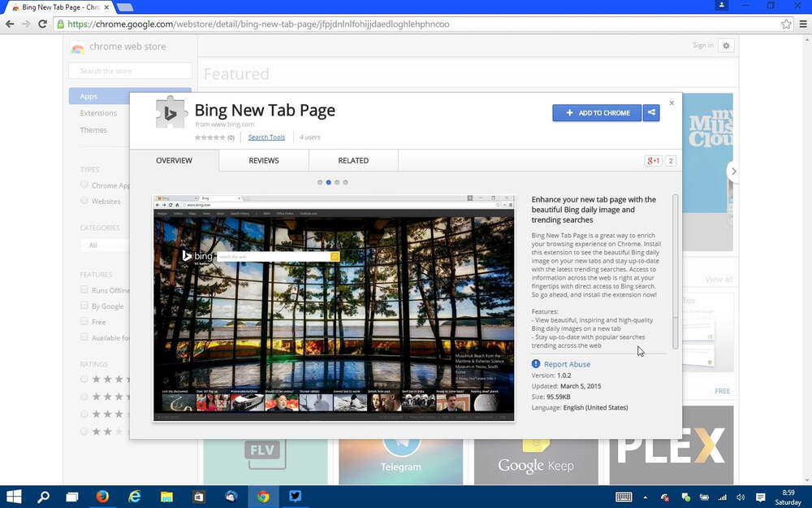The height and width of the screenshot is (508, 812).
Task: Share the extension via the share icon
Action: point(651,113)
